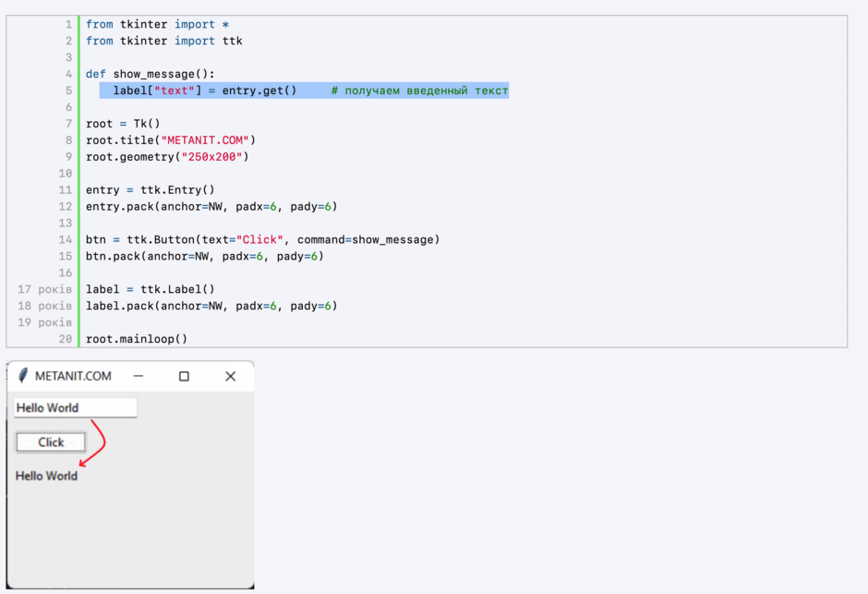Click line number 1 in the gutter

coord(68,24)
